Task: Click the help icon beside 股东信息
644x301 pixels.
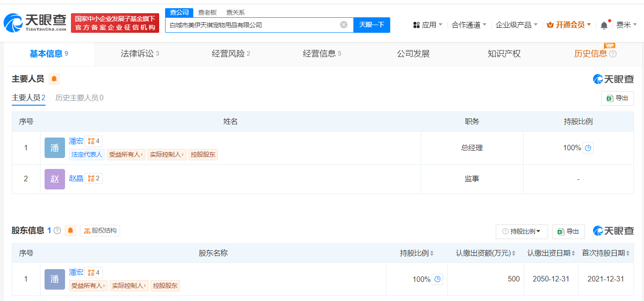Action: click(57, 231)
